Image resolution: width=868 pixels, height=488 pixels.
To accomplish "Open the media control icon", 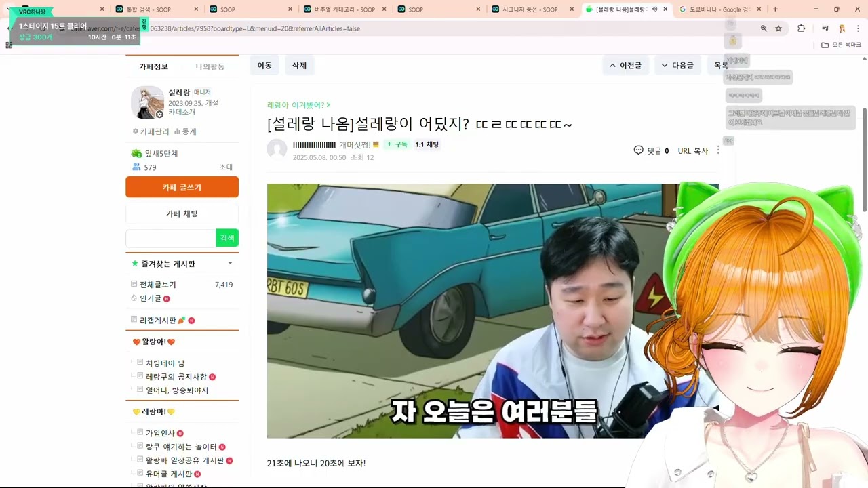I will pyautogui.click(x=825, y=28).
